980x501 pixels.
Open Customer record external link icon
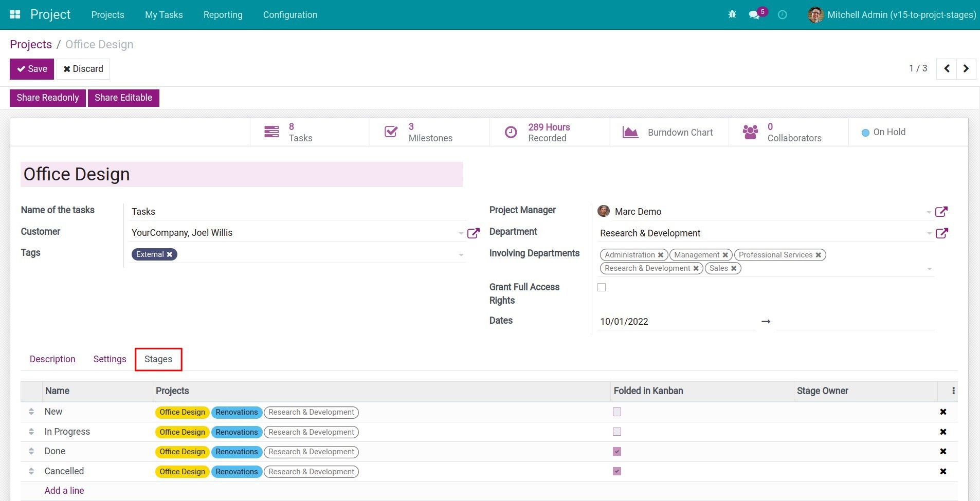coord(473,233)
